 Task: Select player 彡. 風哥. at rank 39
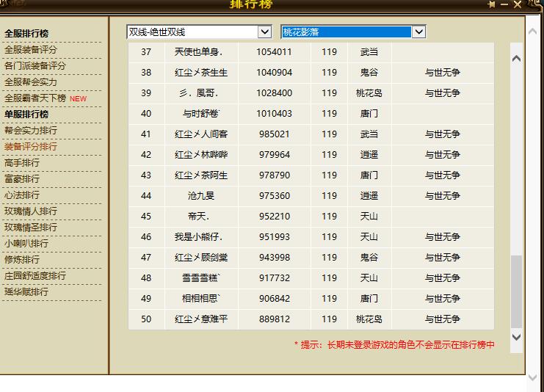click(x=198, y=93)
